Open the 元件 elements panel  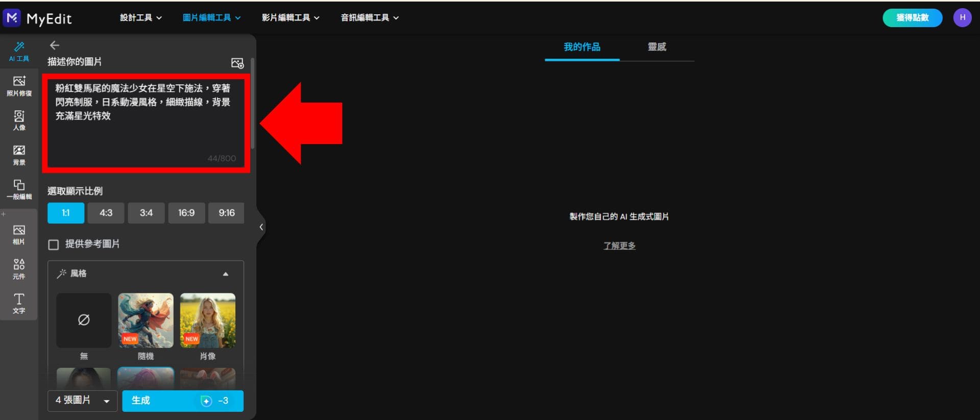[19, 269]
